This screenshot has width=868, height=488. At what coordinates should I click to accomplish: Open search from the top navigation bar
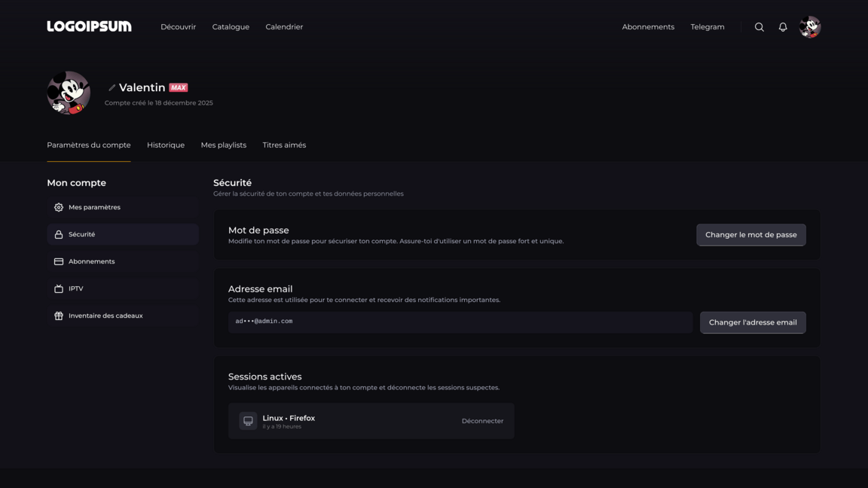coord(759,26)
